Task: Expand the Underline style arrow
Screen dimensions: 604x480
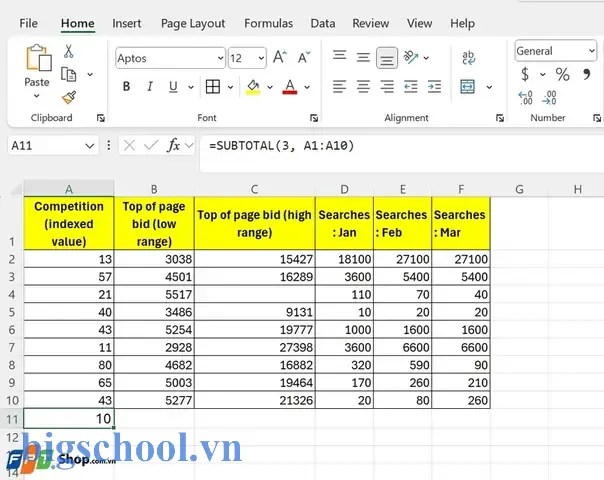Action: (191, 87)
